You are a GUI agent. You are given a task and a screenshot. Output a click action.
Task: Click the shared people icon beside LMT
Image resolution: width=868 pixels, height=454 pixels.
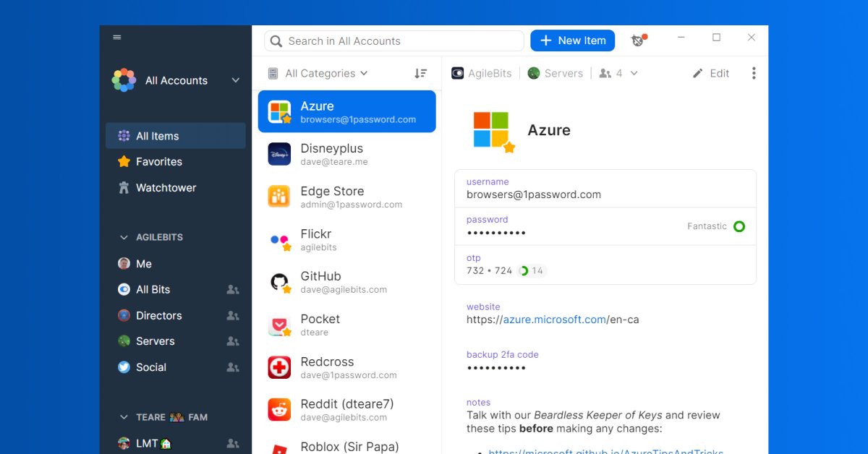click(233, 443)
